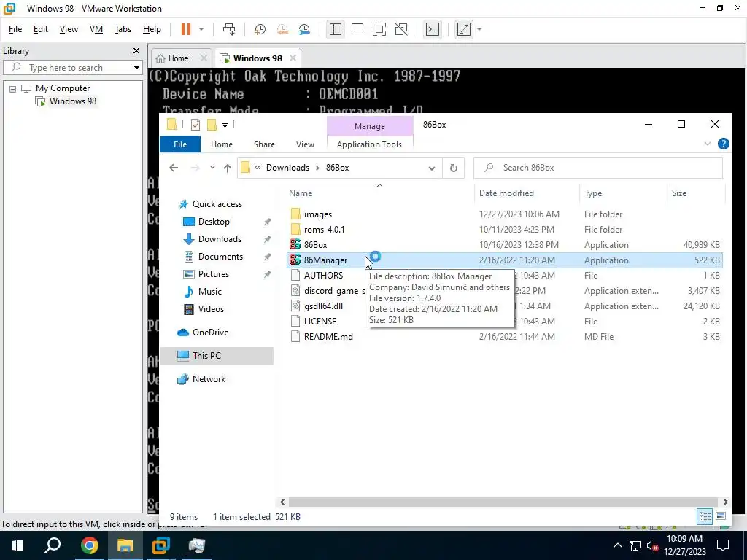
Task: Open OneDrive in navigation pane
Action: click(x=210, y=332)
